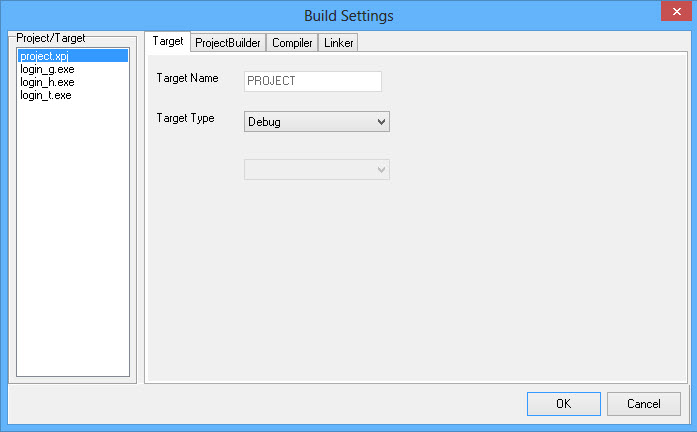This screenshot has height=432, width=697.
Task: Confirm settings with the OK button
Action: 564,404
